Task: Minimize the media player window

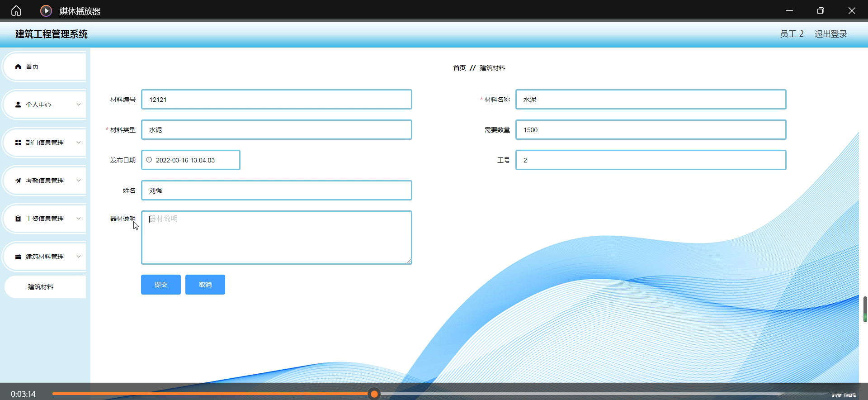Action: [x=790, y=11]
